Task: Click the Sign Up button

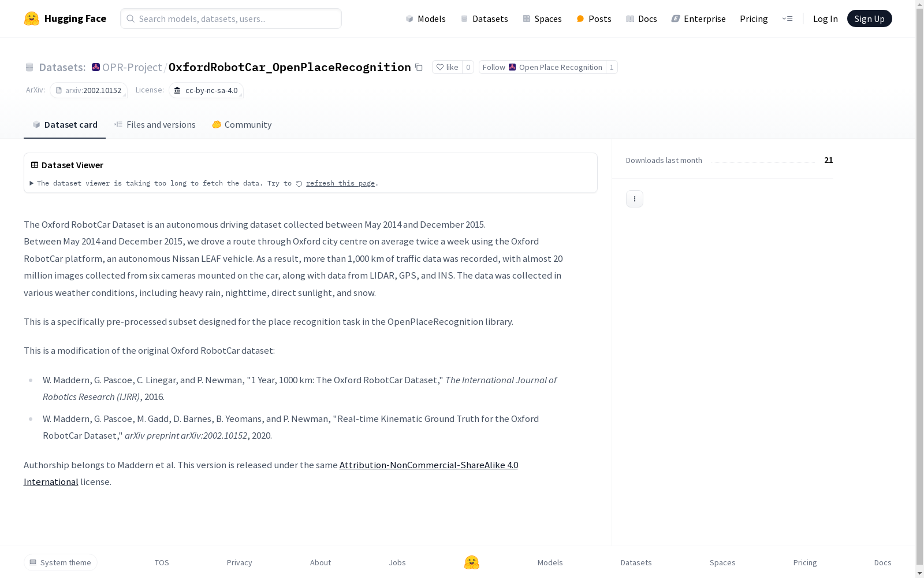Action: point(869,18)
